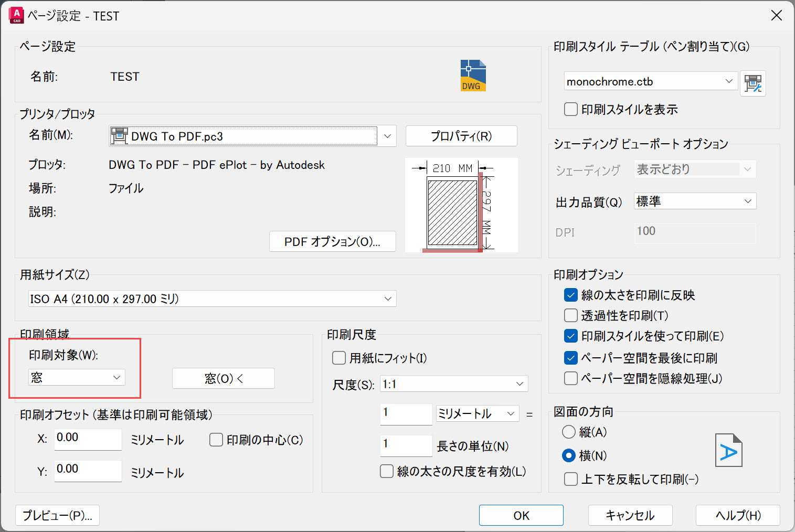Image resolution: width=795 pixels, height=532 pixels.
Task: Enable 印刷スタイルを表示 checkbox
Action: pyautogui.click(x=570, y=109)
